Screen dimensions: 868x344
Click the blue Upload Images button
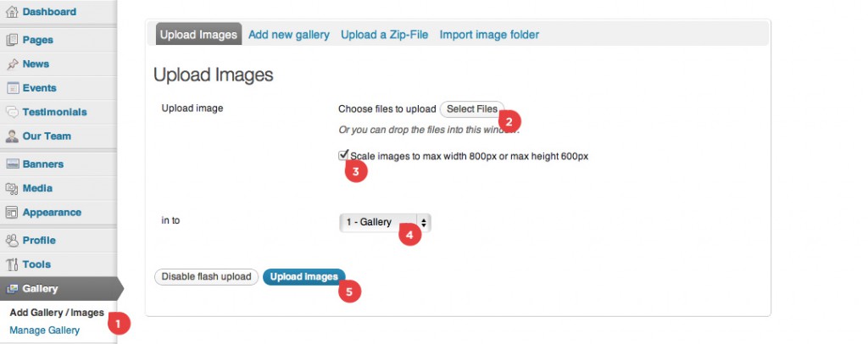click(304, 276)
